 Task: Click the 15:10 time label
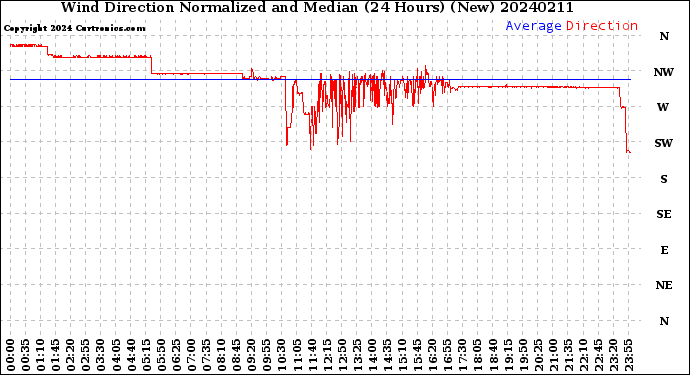pos(403,355)
